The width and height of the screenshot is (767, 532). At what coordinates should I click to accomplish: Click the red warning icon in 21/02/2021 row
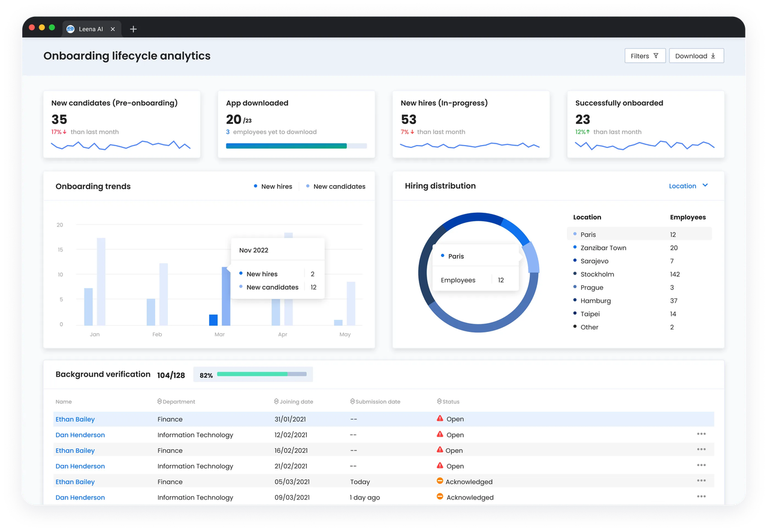click(x=440, y=465)
